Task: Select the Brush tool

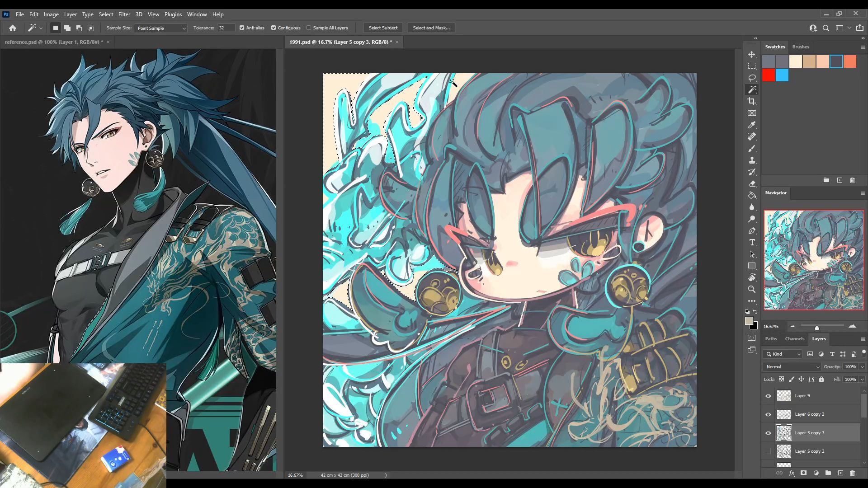Action: (x=752, y=148)
